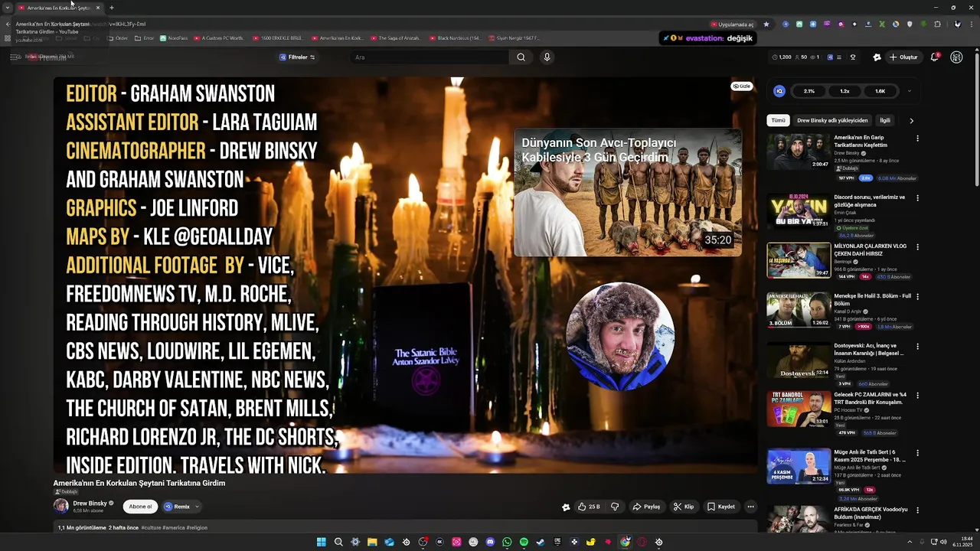
Task: Click the browser extensions puzzle icon
Action: pyautogui.click(x=937, y=24)
